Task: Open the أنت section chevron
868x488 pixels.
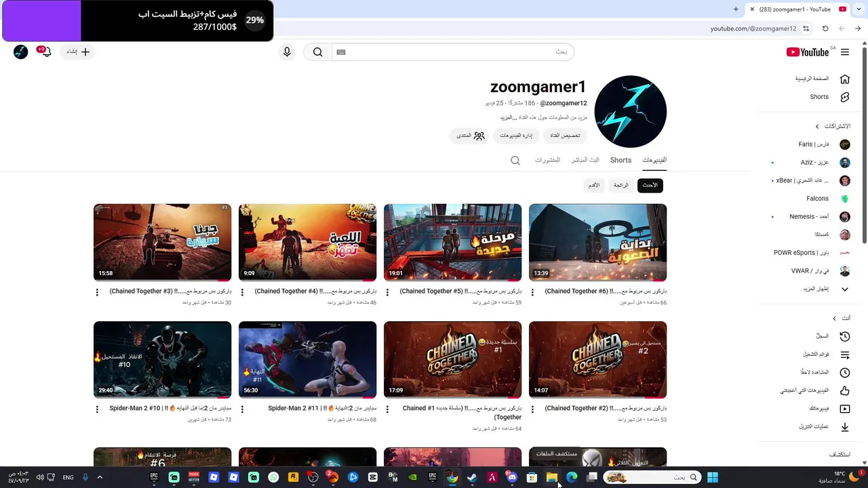Action: point(835,319)
